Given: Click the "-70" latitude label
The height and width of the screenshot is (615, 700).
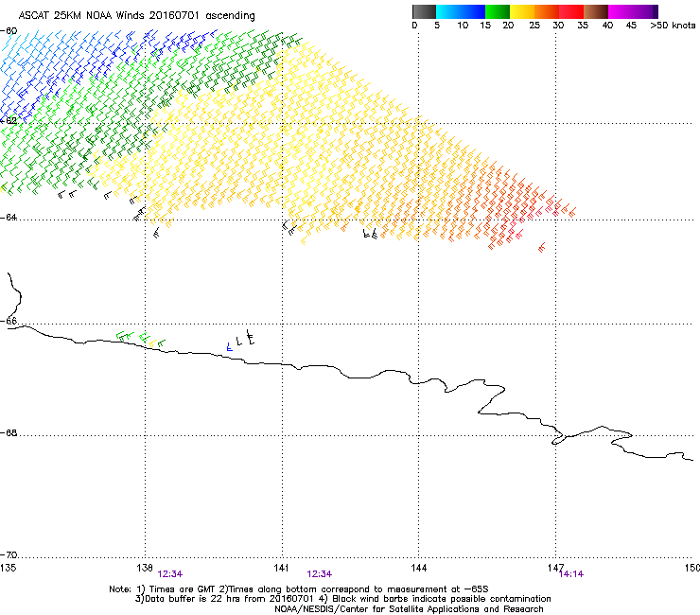Looking at the screenshot, I should coord(9,555).
